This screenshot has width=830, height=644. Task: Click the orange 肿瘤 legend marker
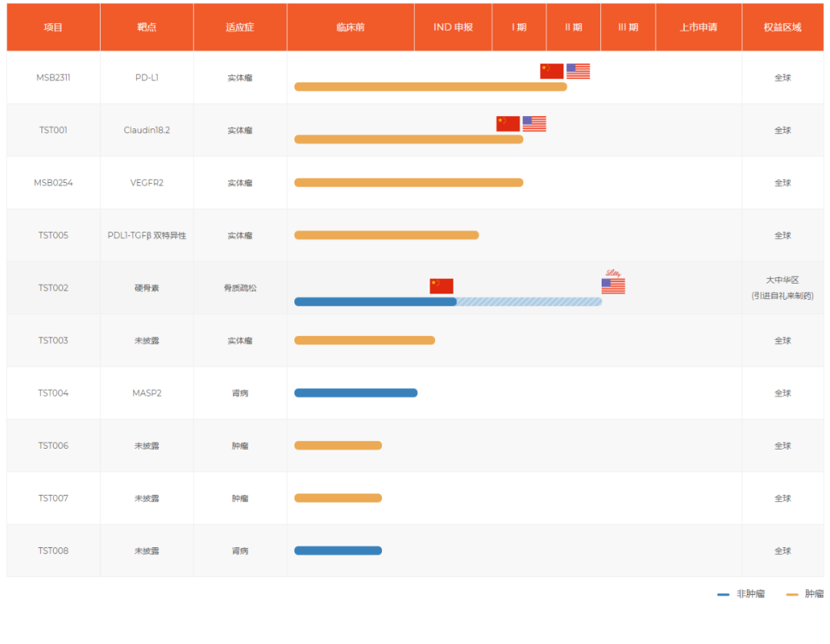[792, 594]
